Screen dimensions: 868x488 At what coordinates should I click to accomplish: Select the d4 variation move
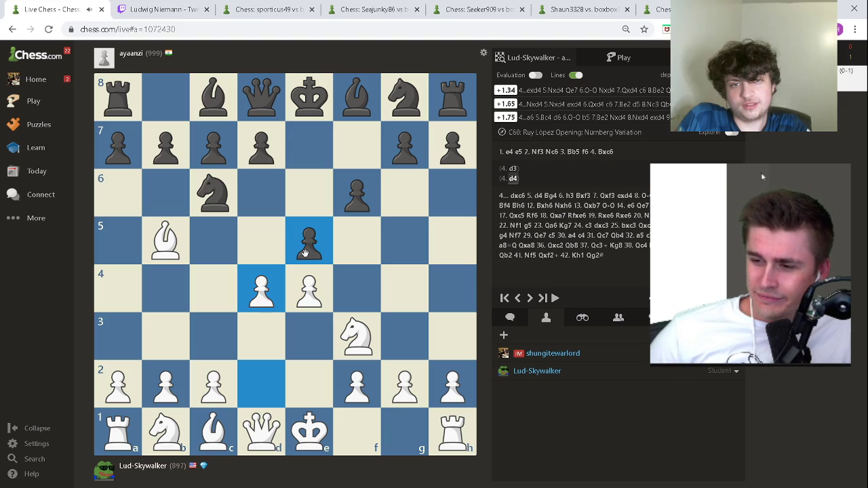pyautogui.click(x=513, y=178)
